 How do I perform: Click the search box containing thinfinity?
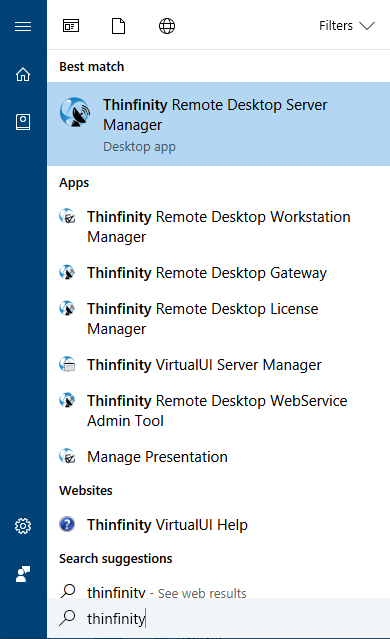click(x=218, y=618)
